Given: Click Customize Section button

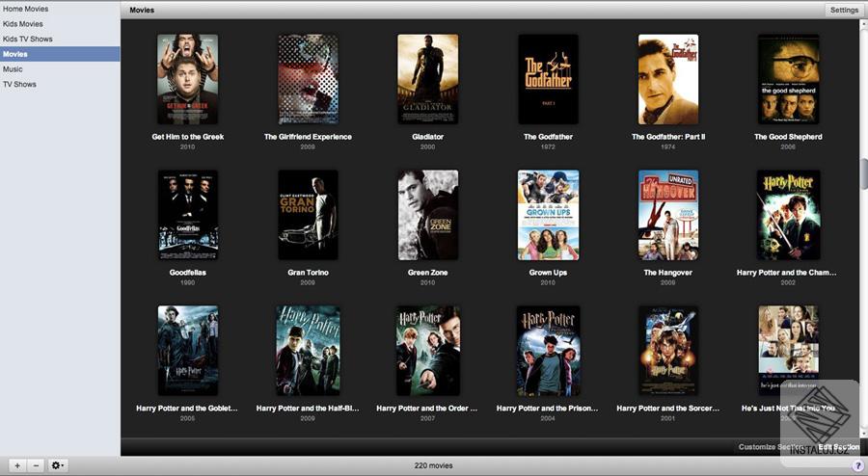Looking at the screenshot, I should tap(771, 447).
